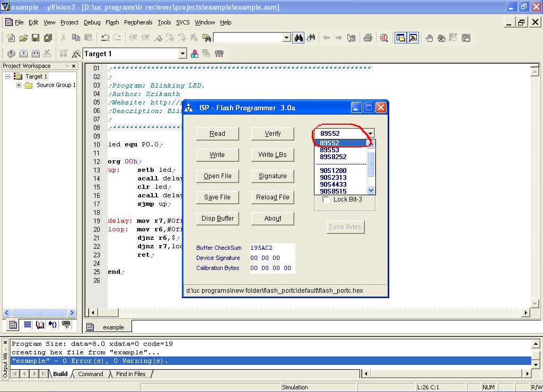
Task: Click the binoculars Find icon
Action: click(x=299, y=38)
